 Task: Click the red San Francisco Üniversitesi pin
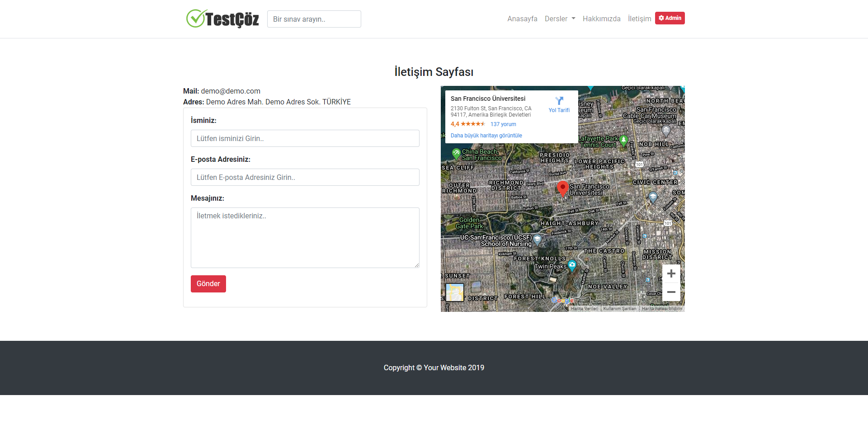point(562,188)
